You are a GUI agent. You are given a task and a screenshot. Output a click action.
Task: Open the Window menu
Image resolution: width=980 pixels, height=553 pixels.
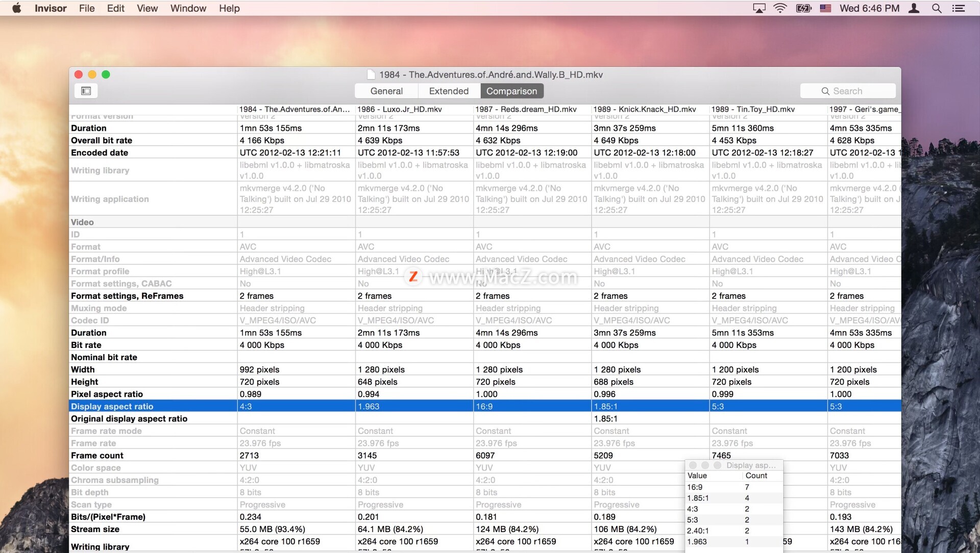pos(188,8)
